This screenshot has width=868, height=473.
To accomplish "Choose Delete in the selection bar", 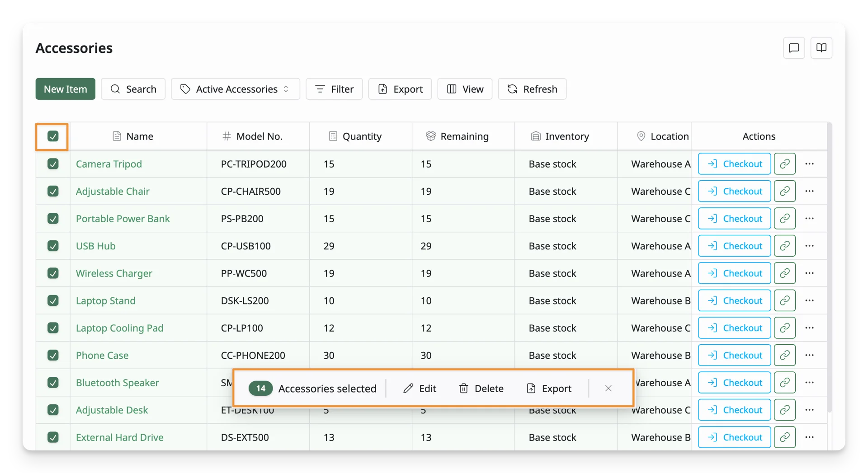I will (x=481, y=389).
